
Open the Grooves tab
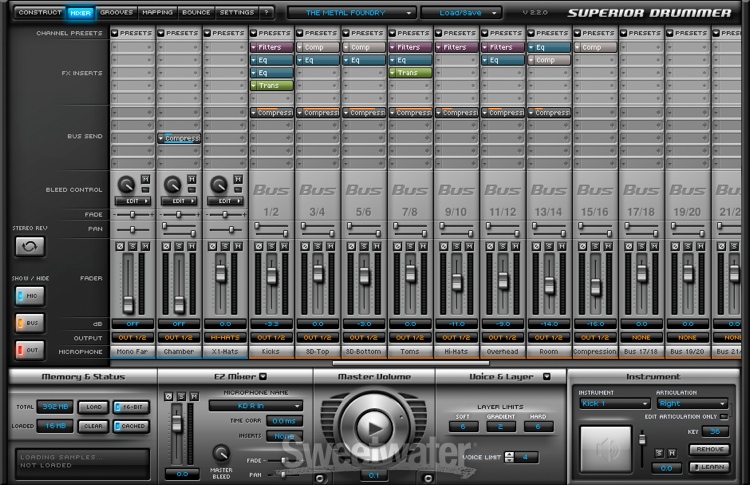tap(118, 13)
